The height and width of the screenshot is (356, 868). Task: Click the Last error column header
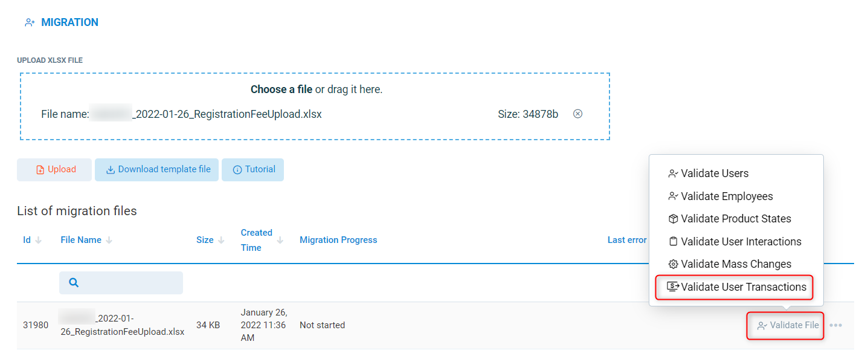coord(626,240)
